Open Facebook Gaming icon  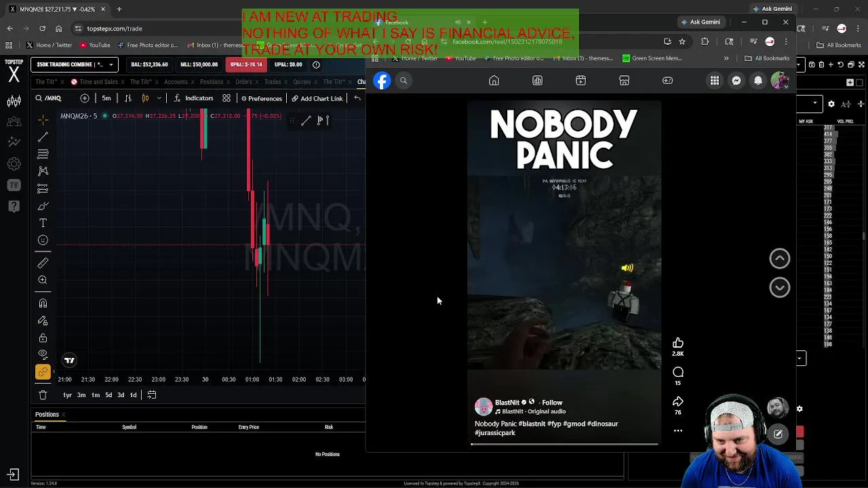click(x=667, y=81)
